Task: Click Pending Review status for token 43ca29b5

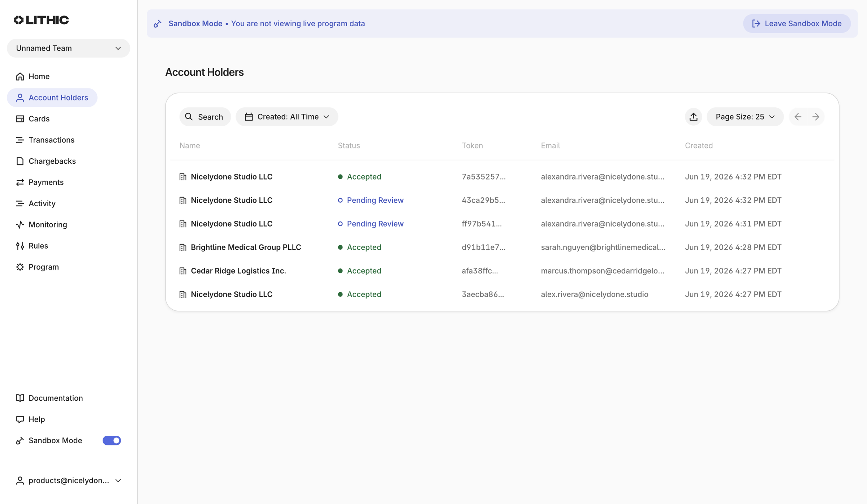Action: tap(371, 200)
